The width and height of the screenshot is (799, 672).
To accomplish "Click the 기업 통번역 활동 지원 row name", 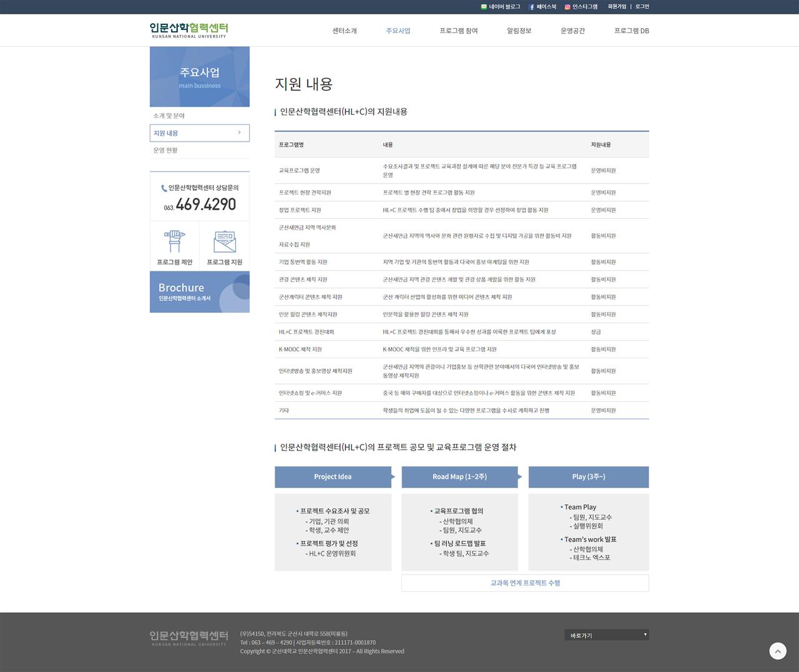I will pos(303,262).
